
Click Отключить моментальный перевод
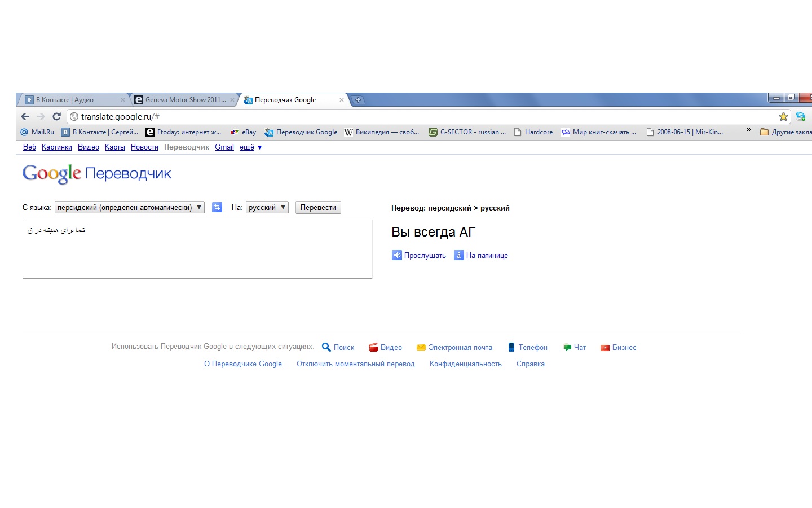[x=356, y=364]
